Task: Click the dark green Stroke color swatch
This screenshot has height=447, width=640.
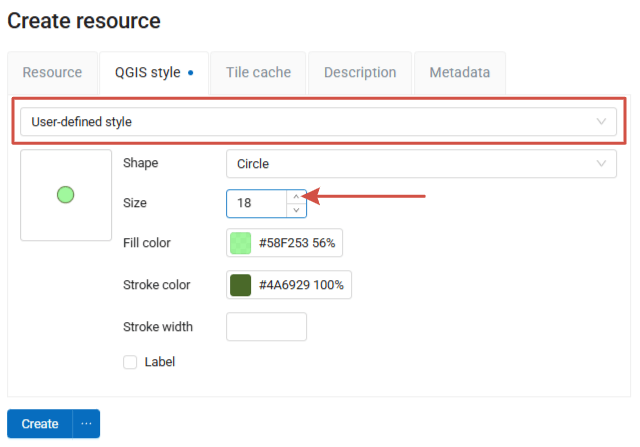Action: 241,285
